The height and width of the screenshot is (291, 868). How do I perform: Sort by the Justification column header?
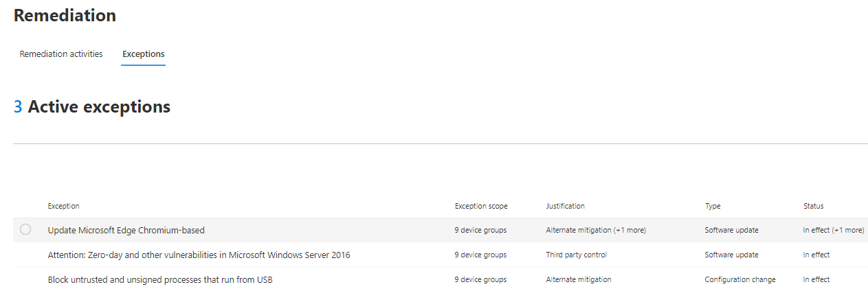point(566,206)
